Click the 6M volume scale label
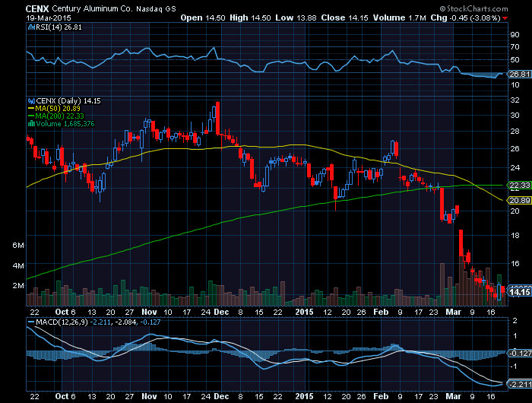532x403 pixels. click(x=18, y=245)
